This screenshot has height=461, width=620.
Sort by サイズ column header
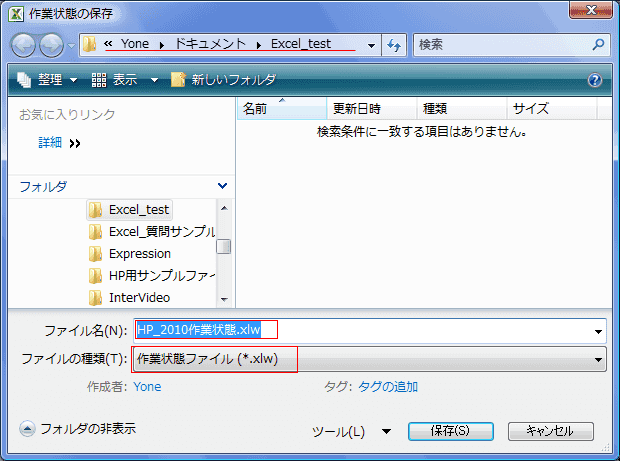(552, 108)
